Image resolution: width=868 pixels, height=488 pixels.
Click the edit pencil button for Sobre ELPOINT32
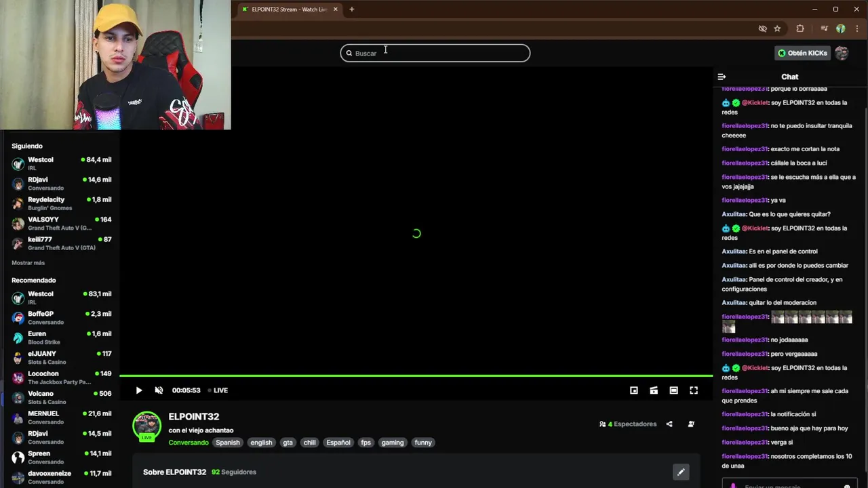(681, 472)
